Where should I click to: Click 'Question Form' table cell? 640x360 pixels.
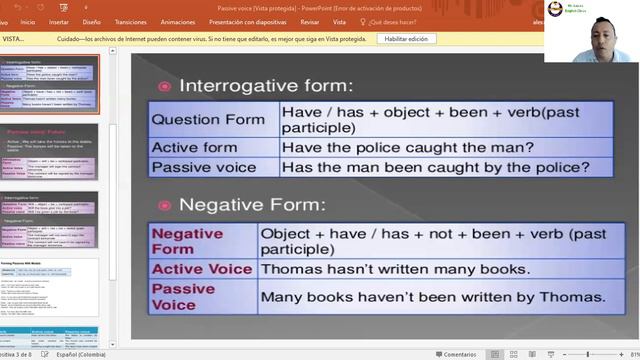(x=214, y=120)
